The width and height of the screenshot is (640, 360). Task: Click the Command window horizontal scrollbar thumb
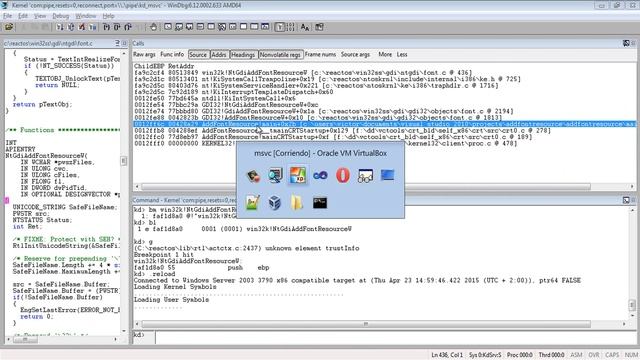click(x=366, y=324)
